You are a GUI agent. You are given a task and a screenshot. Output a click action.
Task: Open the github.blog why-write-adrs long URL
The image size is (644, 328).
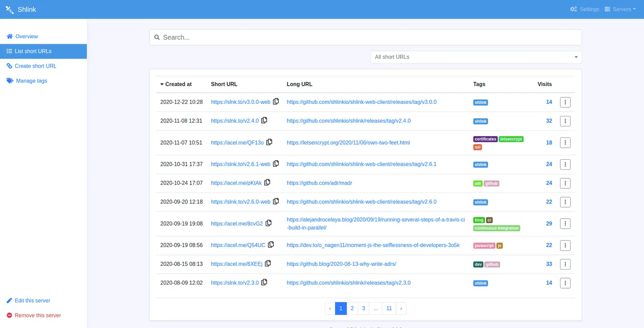click(x=342, y=264)
